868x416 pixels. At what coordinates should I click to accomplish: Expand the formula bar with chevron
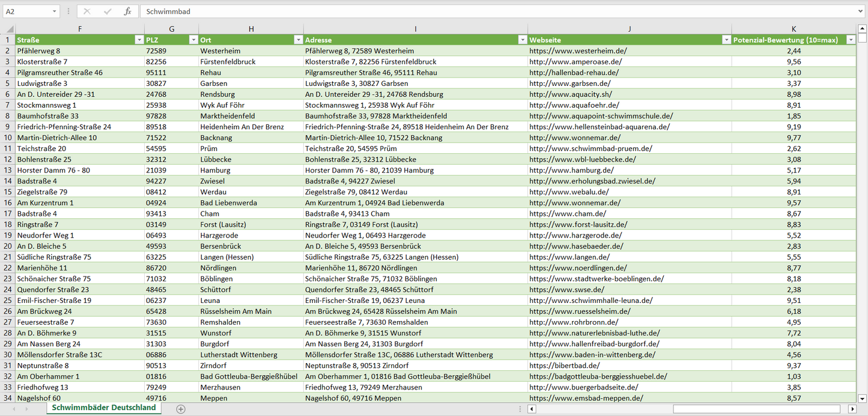click(x=861, y=11)
